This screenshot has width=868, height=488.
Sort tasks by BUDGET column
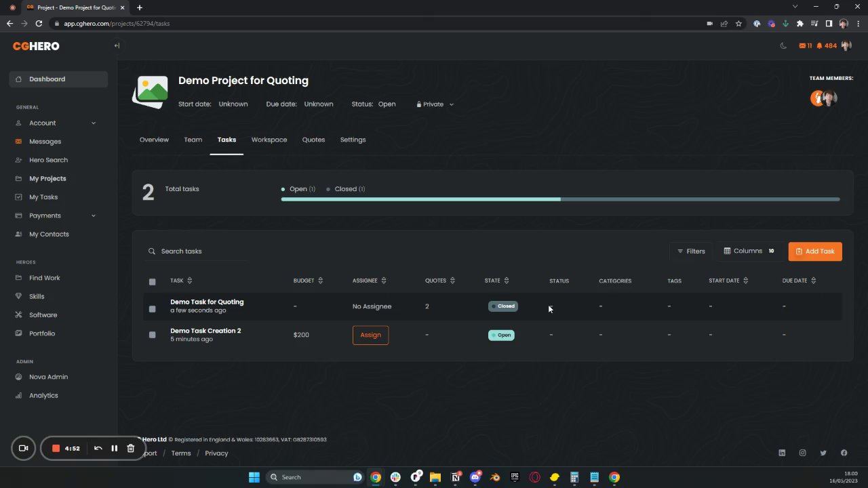pos(308,281)
